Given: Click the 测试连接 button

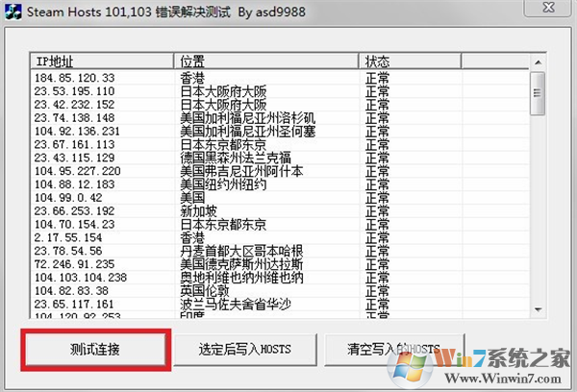Looking at the screenshot, I should click(95, 350).
